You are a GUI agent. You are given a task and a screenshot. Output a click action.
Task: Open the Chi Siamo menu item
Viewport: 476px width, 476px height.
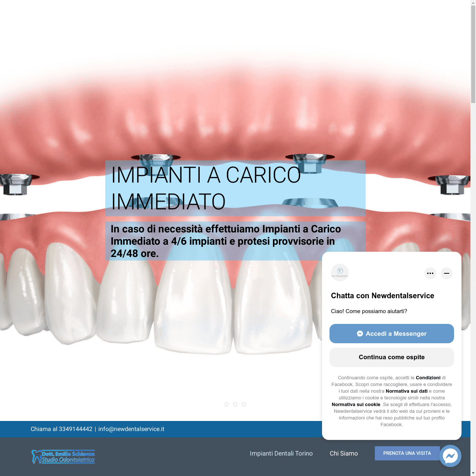(344, 453)
